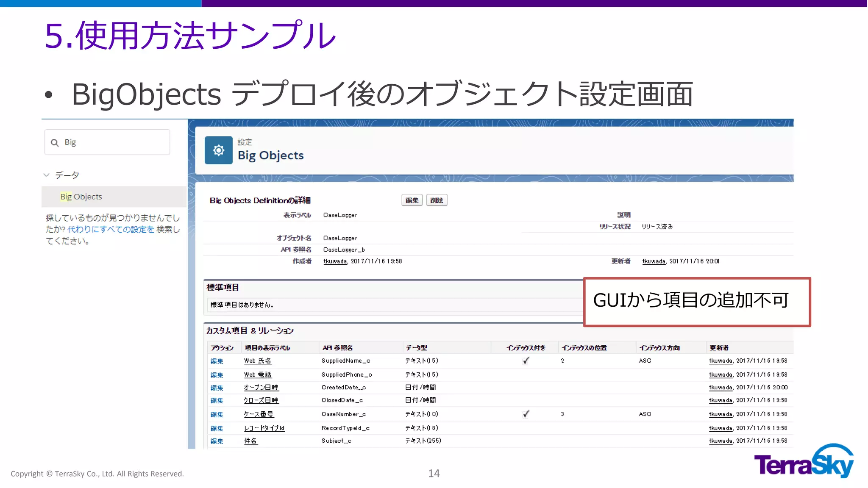Viewport: 868px width, 488px height.
Task: Click 編集 for Web 氏名 row
Action: coord(217,361)
